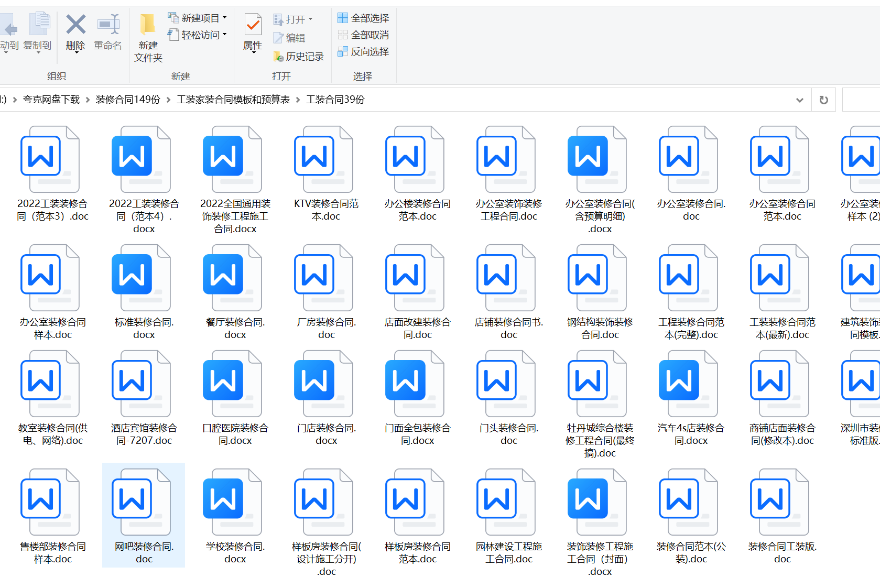Screen dimensions: 880x588
Task: Select 口腔医院装修合同.docx file icon
Action: coord(232,384)
